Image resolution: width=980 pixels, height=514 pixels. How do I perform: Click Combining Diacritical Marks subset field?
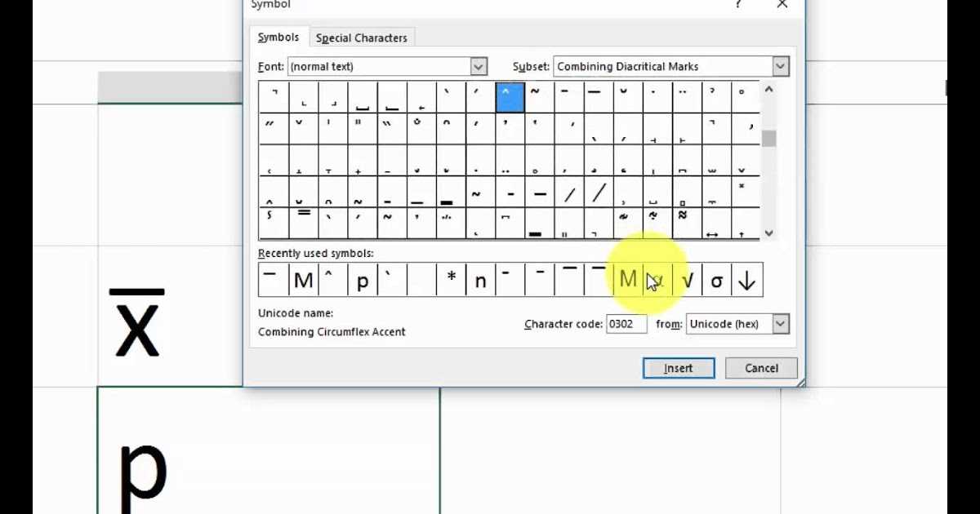pos(670,67)
